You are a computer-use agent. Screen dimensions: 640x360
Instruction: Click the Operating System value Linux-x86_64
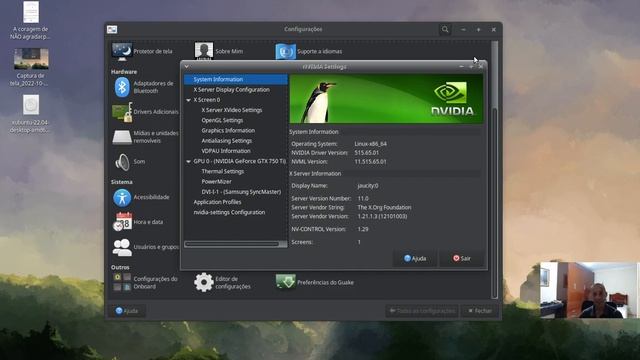tap(371, 144)
